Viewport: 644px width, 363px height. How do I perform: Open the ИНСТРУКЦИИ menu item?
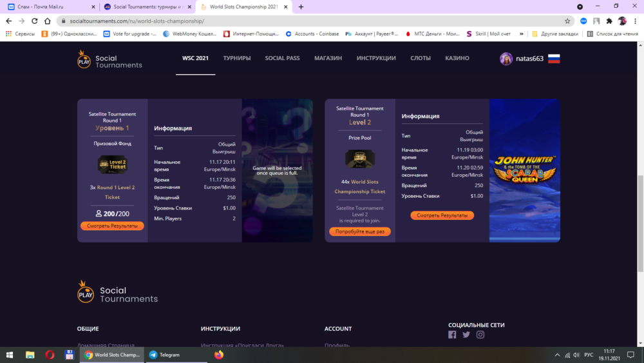pyautogui.click(x=376, y=59)
